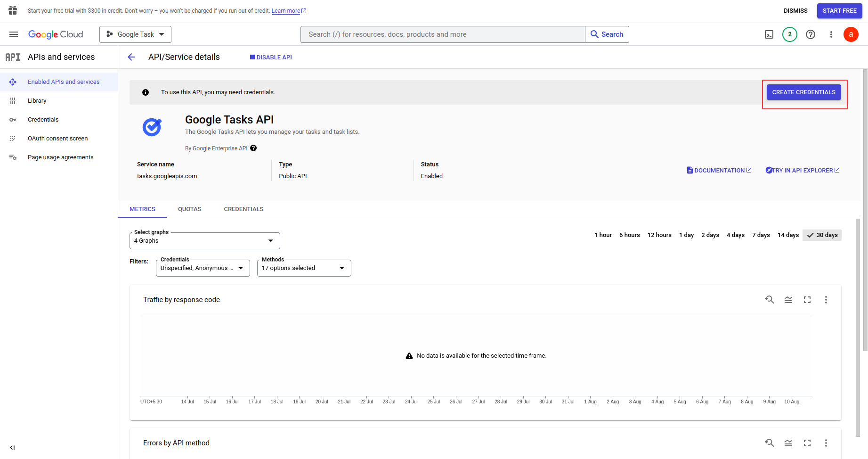Click the back arrow beside API/Service details

click(131, 57)
